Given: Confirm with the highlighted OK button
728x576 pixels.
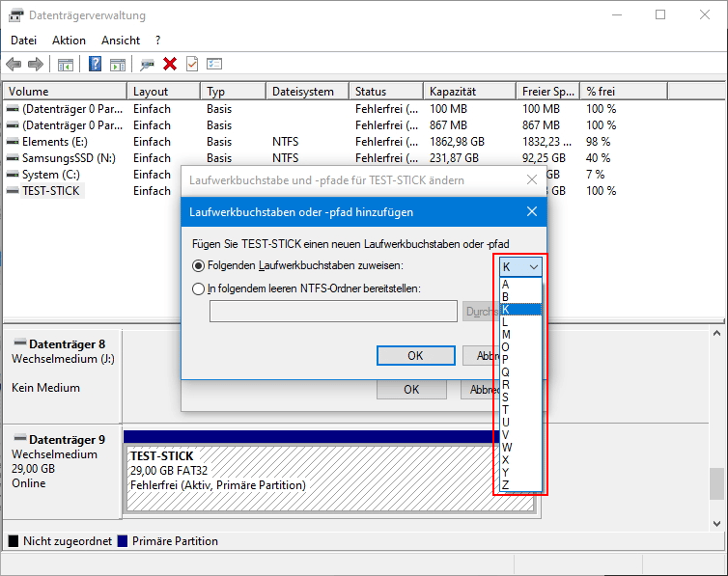Looking at the screenshot, I should (415, 356).
